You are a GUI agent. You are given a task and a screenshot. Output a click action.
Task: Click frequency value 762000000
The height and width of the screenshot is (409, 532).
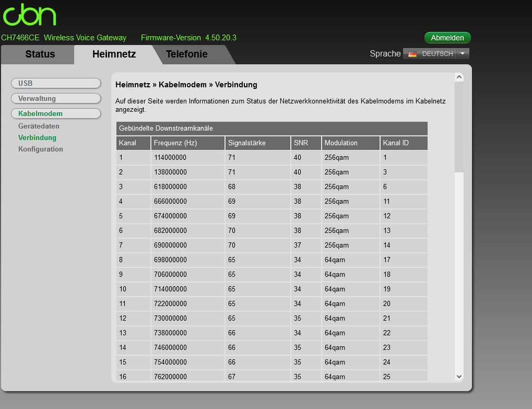(170, 377)
